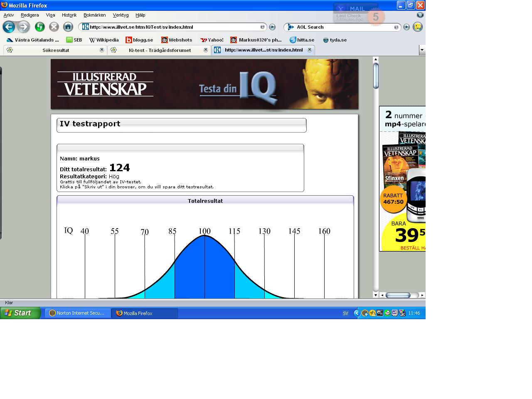
Task: Switch to the Sökresultat tab
Action: (55, 50)
